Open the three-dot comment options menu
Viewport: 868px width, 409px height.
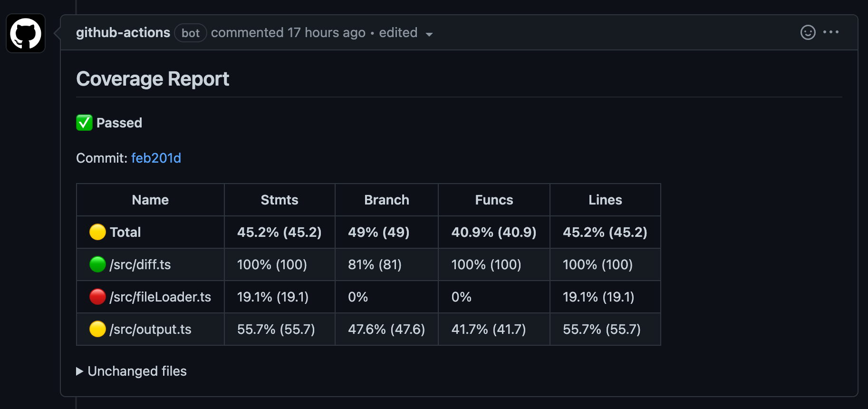click(831, 32)
